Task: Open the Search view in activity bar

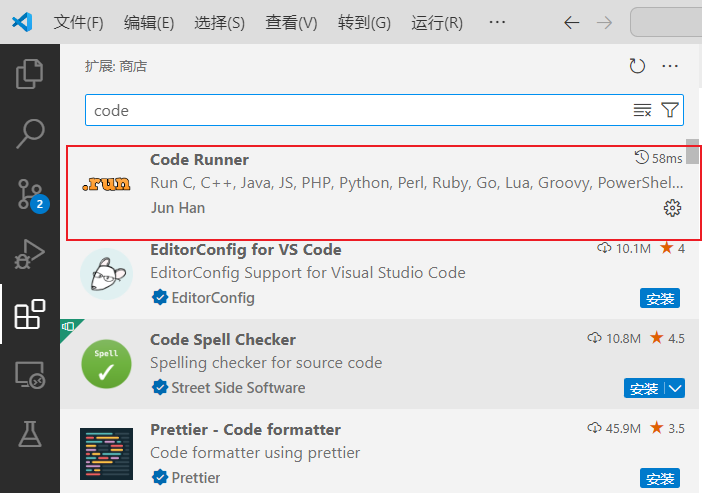Action: [x=30, y=133]
